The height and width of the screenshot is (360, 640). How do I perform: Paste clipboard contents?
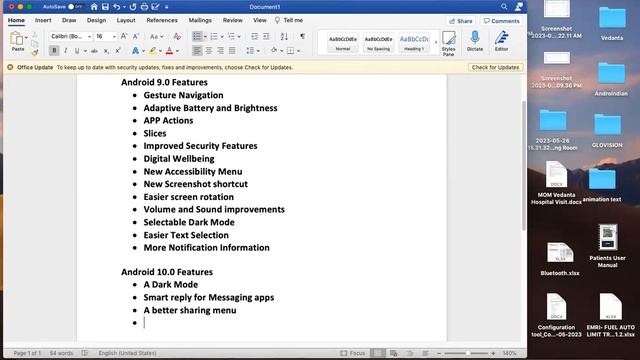(x=17, y=41)
